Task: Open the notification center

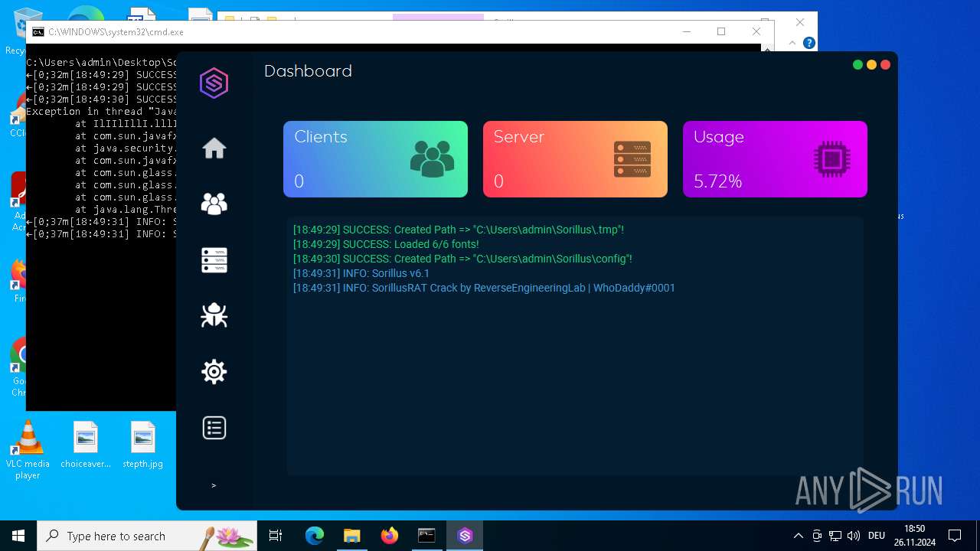Action: coord(955,536)
